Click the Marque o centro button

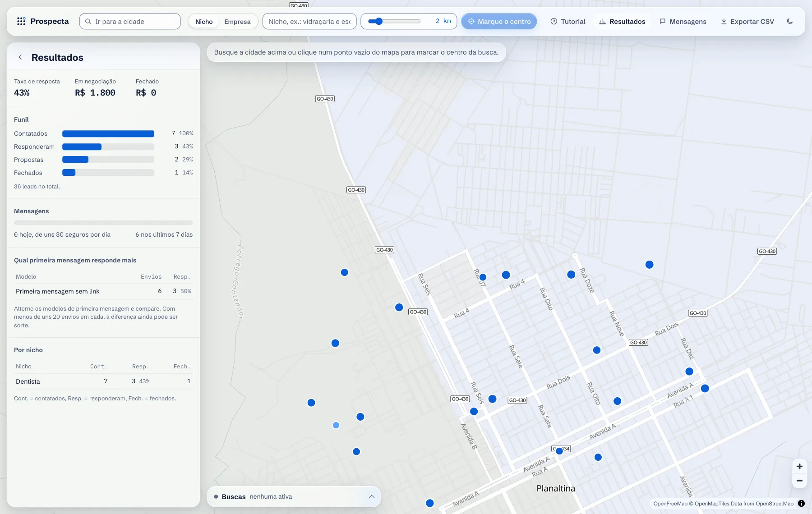point(499,21)
